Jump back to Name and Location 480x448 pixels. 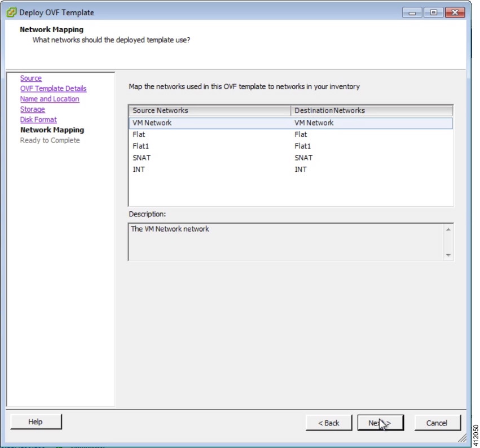point(50,99)
